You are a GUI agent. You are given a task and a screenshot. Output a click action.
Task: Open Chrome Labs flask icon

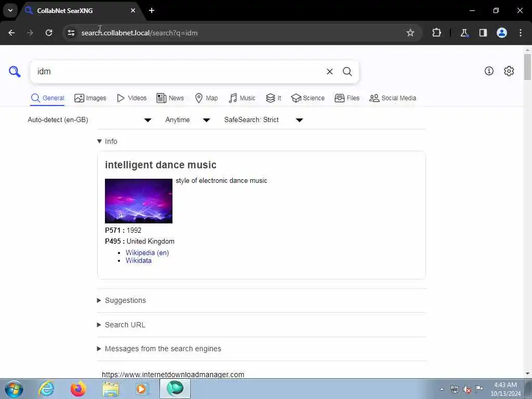(x=464, y=33)
